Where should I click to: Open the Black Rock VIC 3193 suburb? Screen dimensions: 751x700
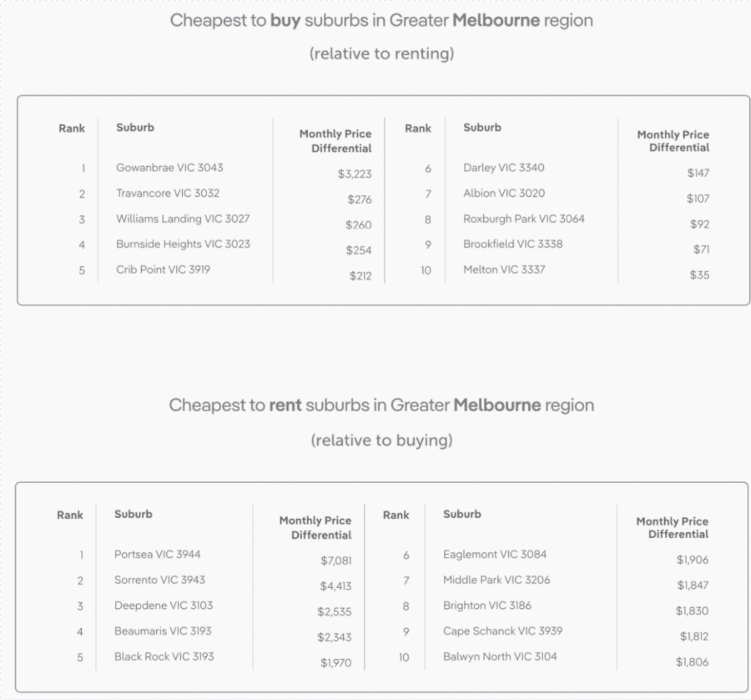coord(164,656)
